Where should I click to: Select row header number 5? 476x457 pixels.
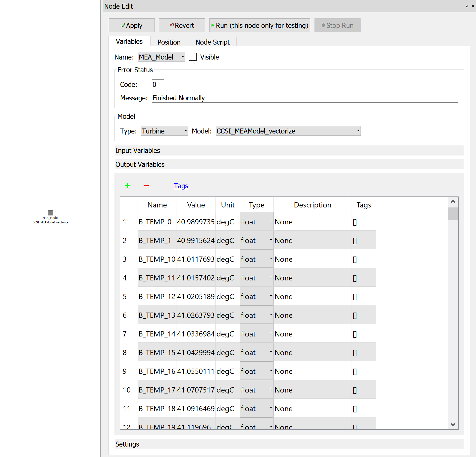[x=129, y=296]
